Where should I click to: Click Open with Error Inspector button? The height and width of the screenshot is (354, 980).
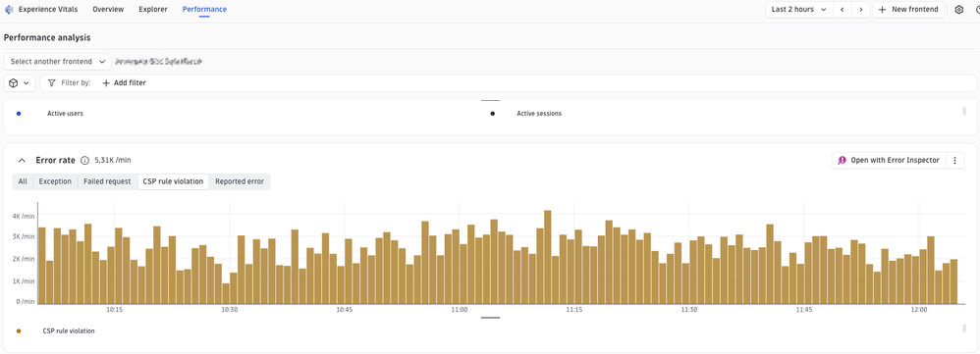tap(889, 161)
